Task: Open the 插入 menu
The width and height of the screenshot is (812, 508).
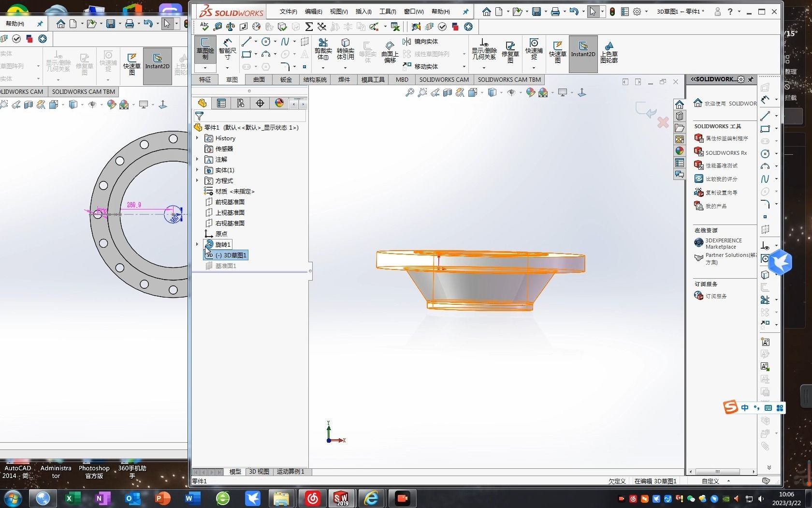Action: (x=363, y=12)
